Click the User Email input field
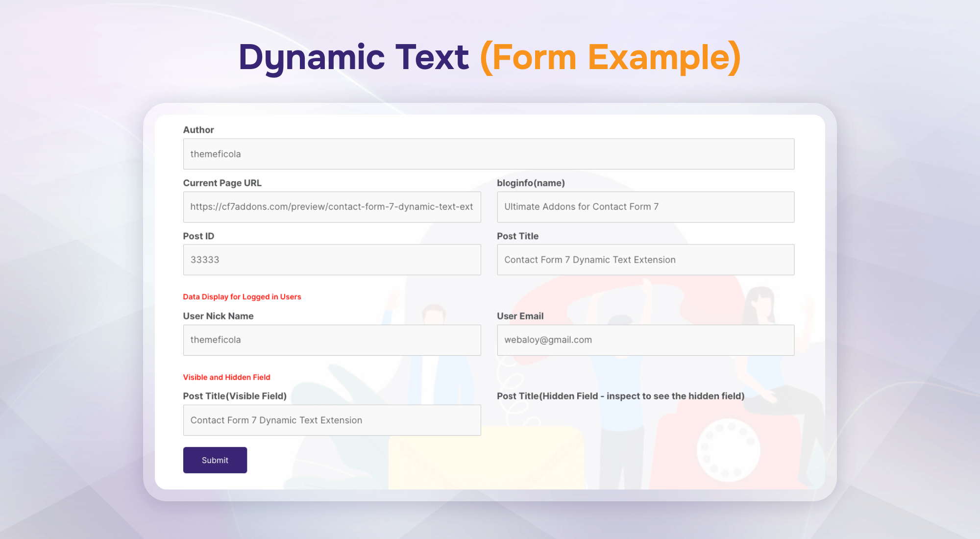 [x=645, y=340]
